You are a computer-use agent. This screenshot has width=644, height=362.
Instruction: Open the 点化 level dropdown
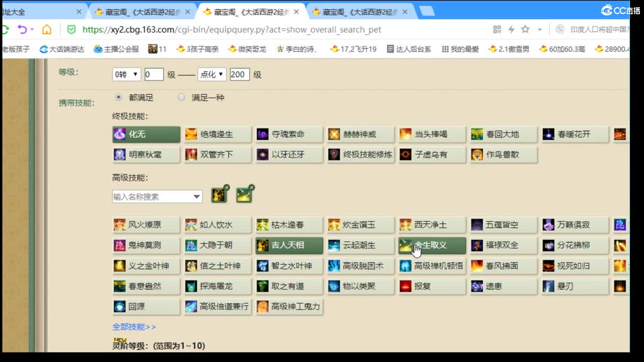[x=212, y=74]
